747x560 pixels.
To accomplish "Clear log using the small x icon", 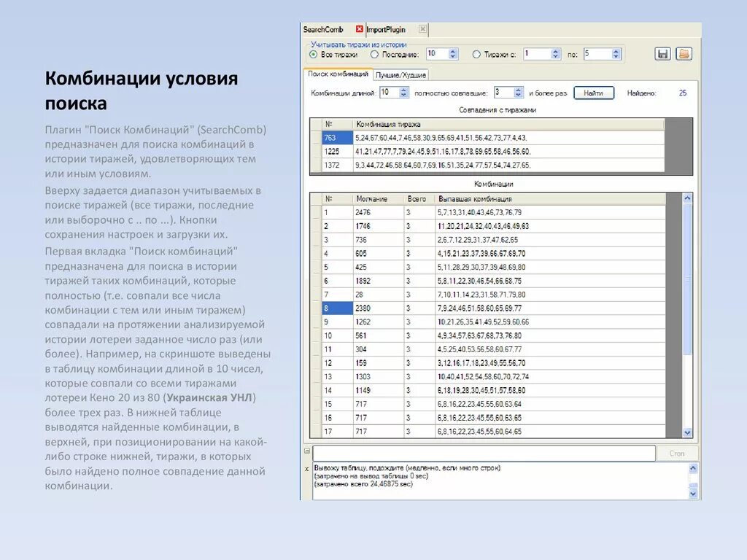I will point(307,469).
